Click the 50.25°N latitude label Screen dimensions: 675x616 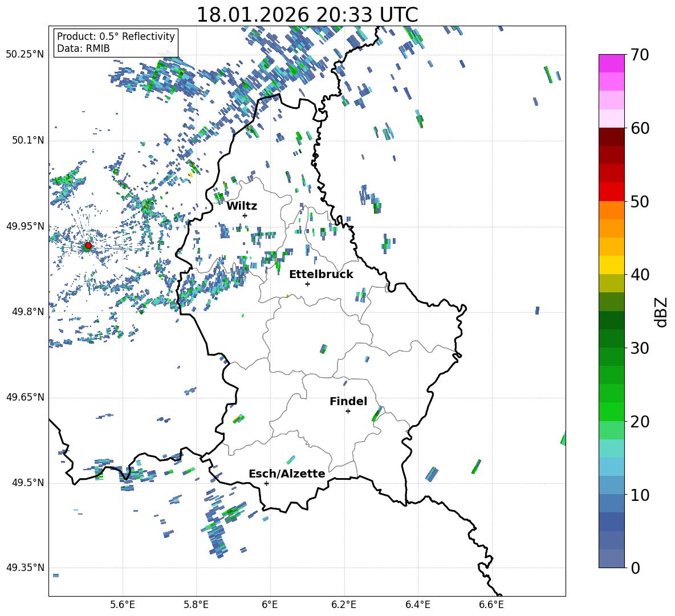point(25,54)
